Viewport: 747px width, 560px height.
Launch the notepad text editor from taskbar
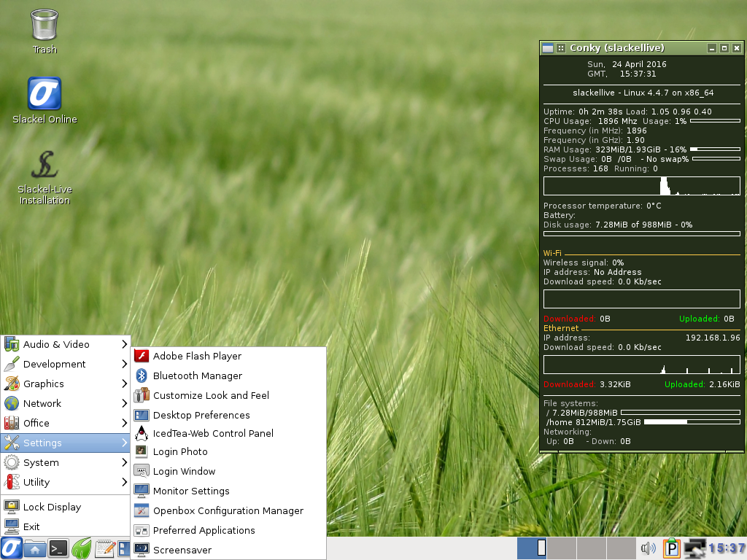pos(105,549)
